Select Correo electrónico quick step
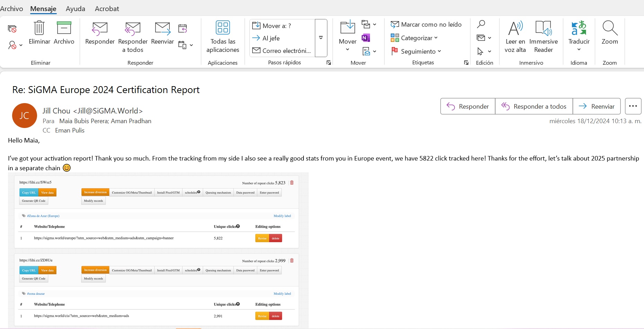Viewport: 644px width, 329px height. (282, 51)
